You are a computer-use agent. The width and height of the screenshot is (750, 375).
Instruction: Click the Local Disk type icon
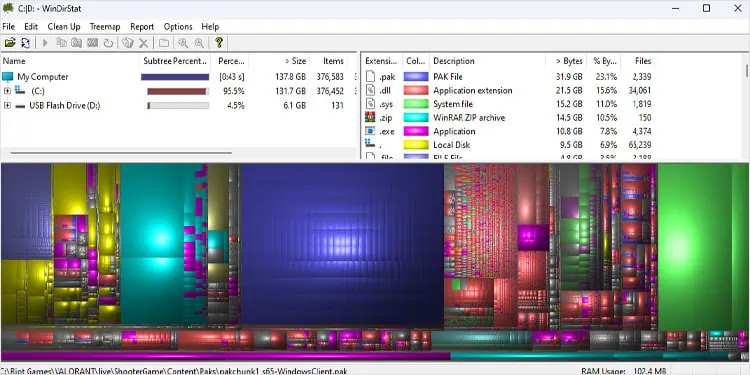tap(370, 143)
